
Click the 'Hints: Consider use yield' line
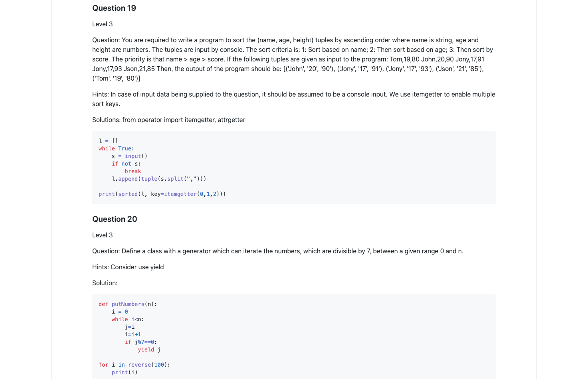pos(128,267)
